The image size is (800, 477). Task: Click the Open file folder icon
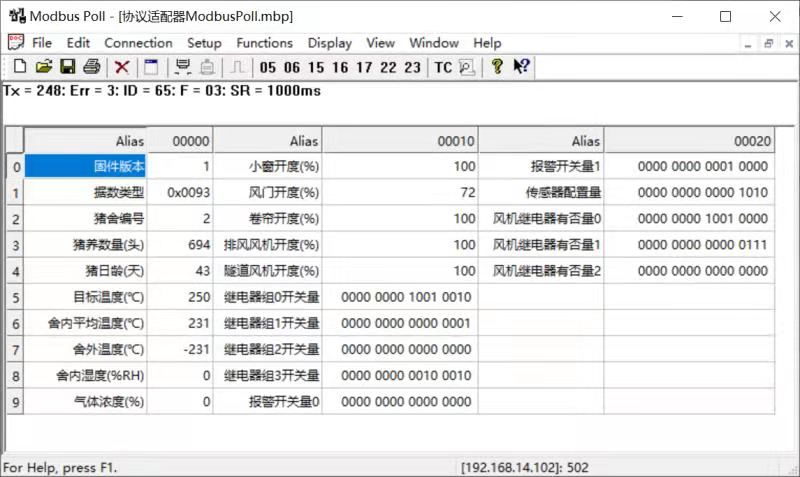tap(44, 67)
